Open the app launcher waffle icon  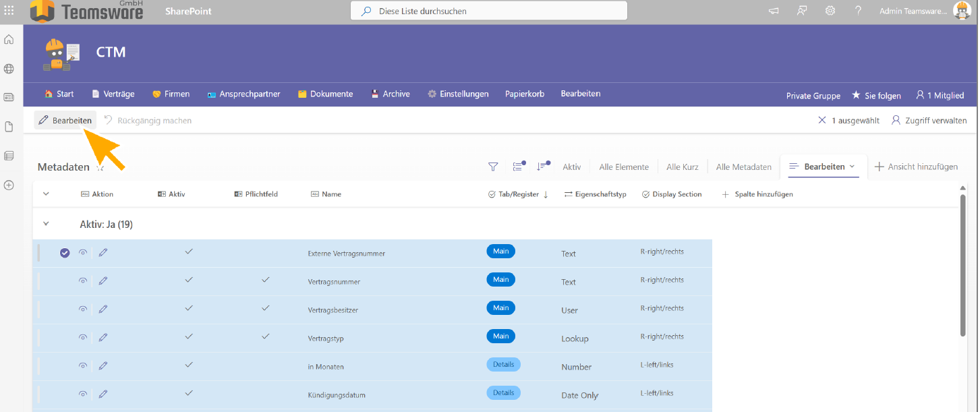9,11
